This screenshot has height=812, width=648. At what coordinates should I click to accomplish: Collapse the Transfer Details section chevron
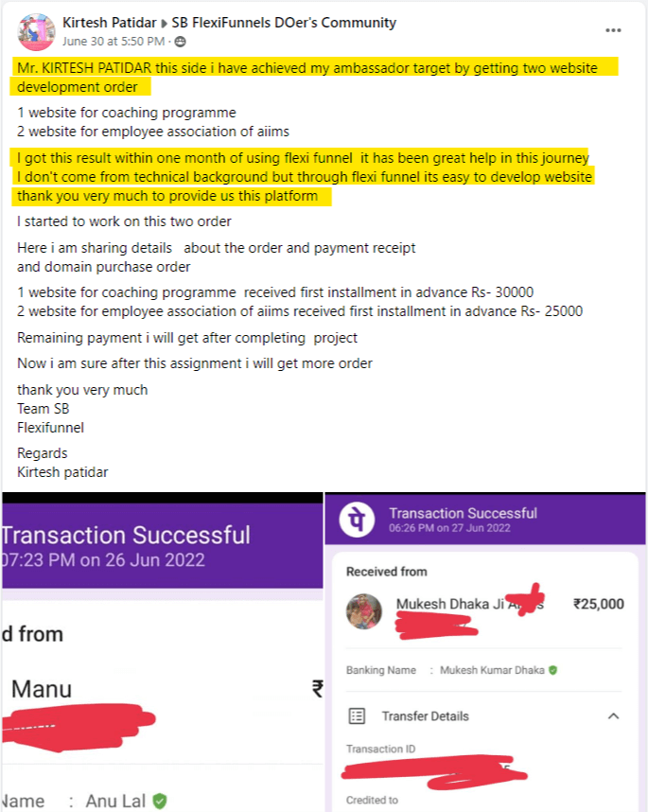coord(613,716)
